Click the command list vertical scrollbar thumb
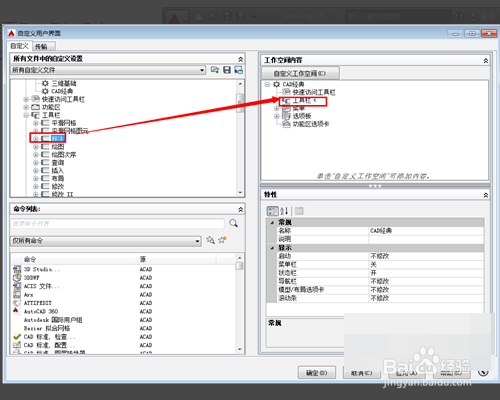This screenshot has height=400, width=500. pos(239,266)
